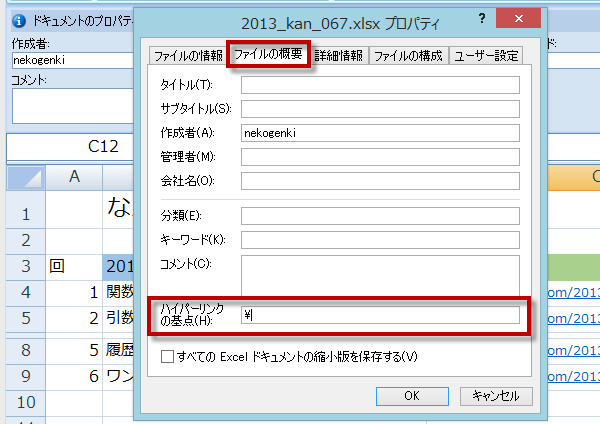Click the 作成者(A) field in the dialog

coord(380,133)
